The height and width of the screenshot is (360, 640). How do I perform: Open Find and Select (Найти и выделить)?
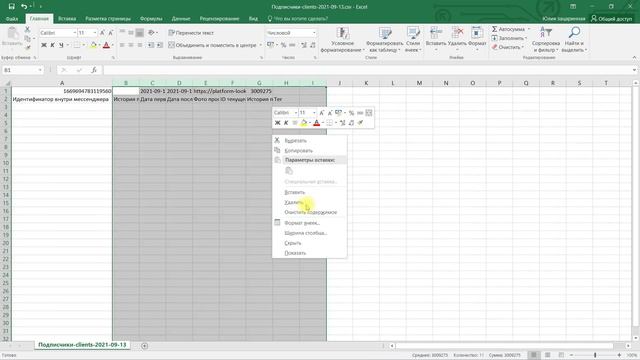click(x=574, y=40)
